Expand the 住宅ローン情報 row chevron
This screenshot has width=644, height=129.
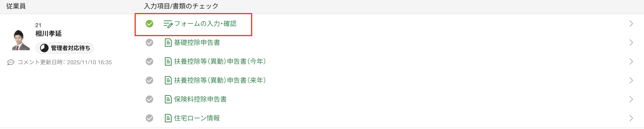pos(631,118)
